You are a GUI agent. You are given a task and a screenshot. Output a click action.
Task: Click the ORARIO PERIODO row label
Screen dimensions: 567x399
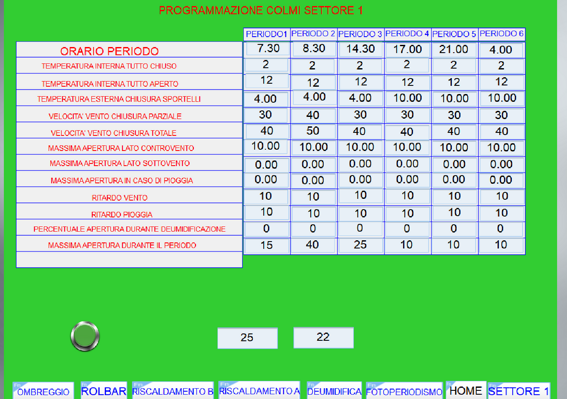click(110, 51)
